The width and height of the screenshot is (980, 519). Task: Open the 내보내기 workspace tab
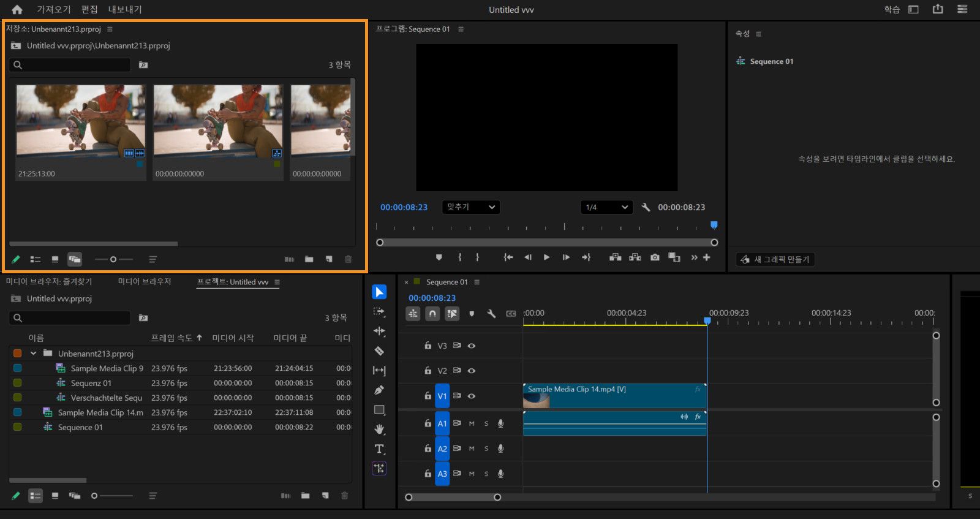click(125, 10)
